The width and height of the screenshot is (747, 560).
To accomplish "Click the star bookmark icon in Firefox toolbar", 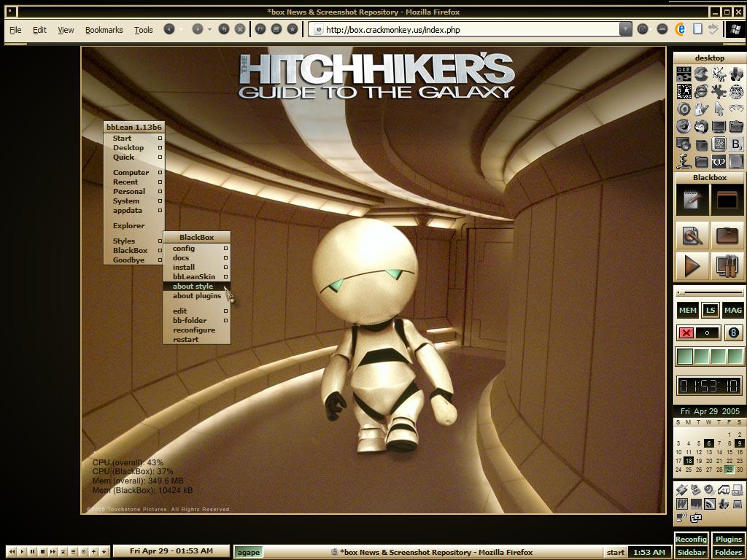I will coord(293,29).
